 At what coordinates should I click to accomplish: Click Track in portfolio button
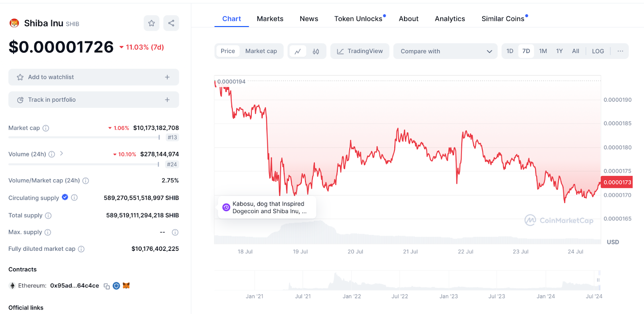(94, 100)
